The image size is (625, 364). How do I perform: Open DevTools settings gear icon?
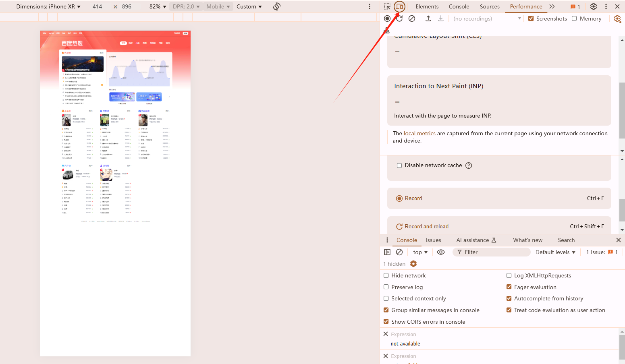pyautogui.click(x=594, y=6)
